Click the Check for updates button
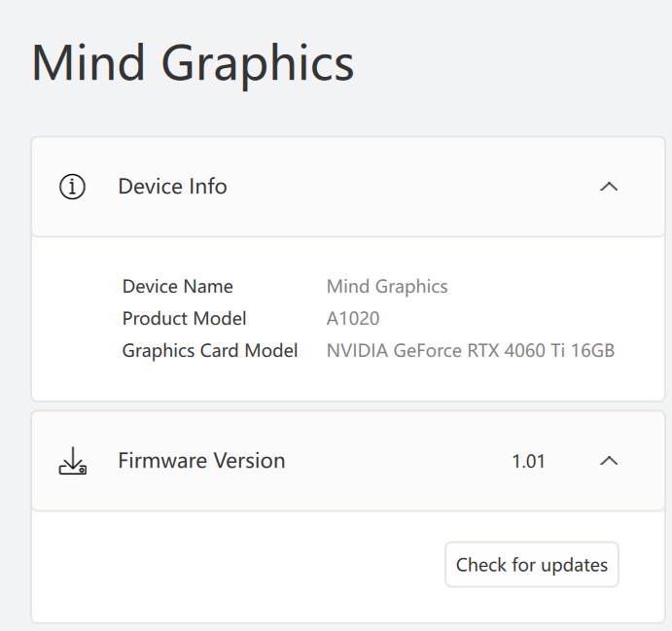The image size is (672, 631). [531, 565]
